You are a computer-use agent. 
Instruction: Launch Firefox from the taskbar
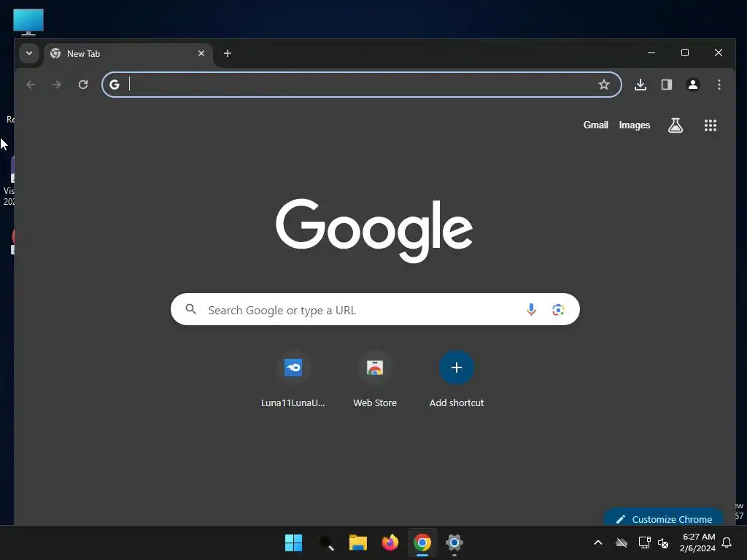pos(390,542)
